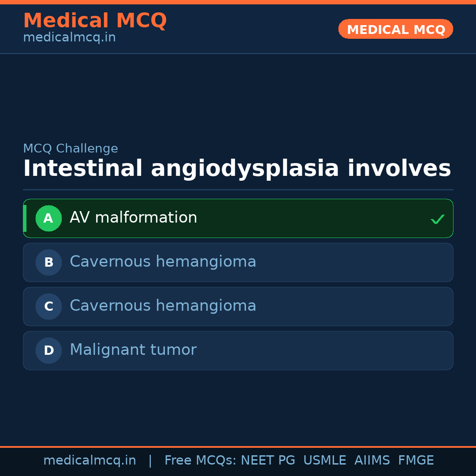
Task: Click the green A letter badge
Action: click(48, 218)
